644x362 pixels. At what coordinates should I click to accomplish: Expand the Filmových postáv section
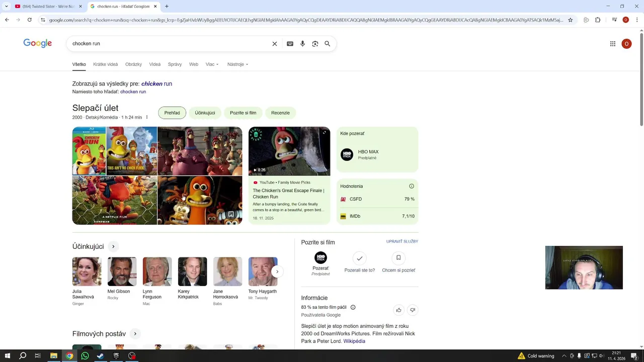[135, 334]
